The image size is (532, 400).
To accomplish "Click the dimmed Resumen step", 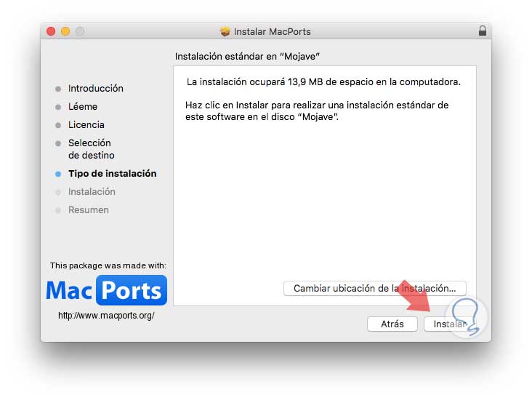I will pyautogui.click(x=89, y=210).
